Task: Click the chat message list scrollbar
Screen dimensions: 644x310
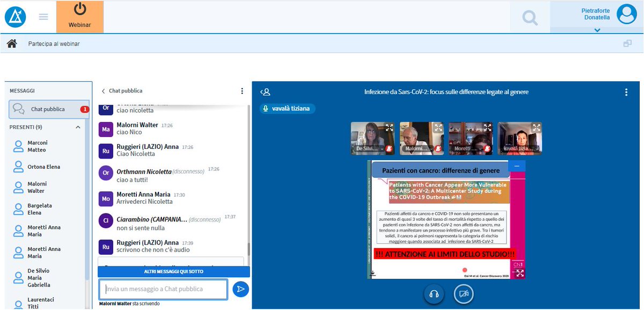Action: coord(248,249)
